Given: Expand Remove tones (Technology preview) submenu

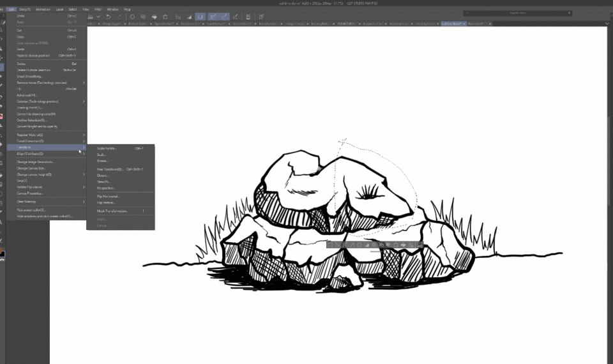Looking at the screenshot, I should (x=47, y=82).
